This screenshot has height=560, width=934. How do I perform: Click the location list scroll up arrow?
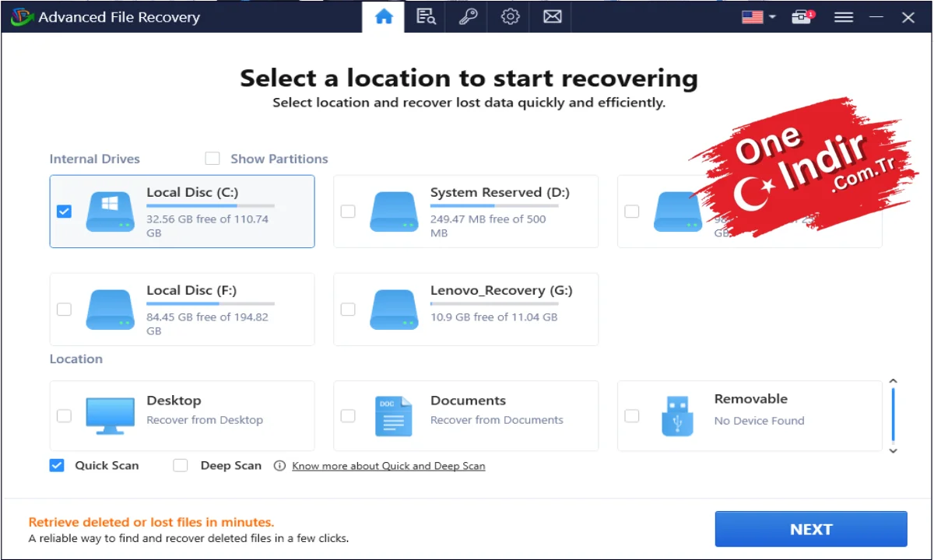[893, 381]
